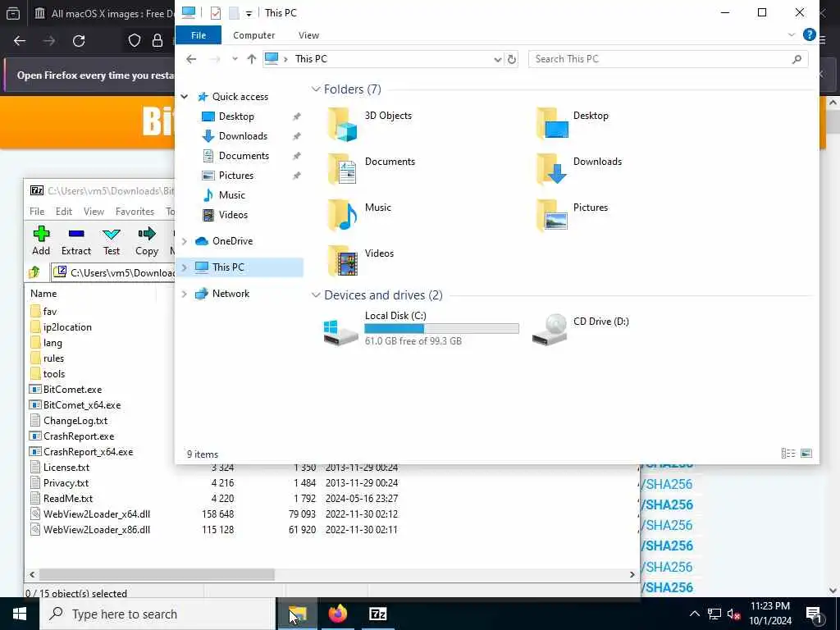Click the 7-Zip horizontal scrollbar thumb

pyautogui.click(x=157, y=574)
